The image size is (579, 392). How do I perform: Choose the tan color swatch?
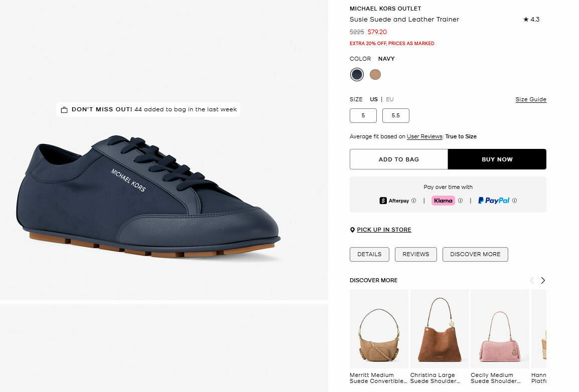[x=375, y=75]
